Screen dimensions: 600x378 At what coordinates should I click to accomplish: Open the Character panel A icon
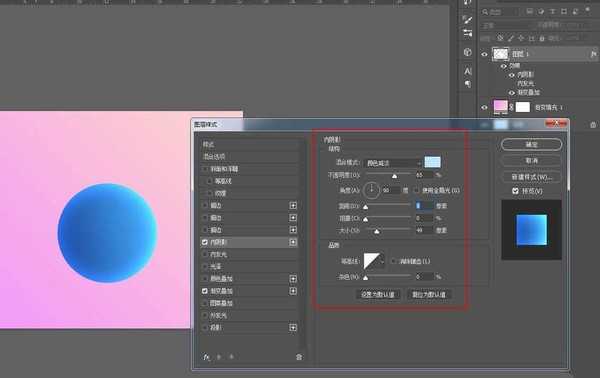click(x=468, y=71)
